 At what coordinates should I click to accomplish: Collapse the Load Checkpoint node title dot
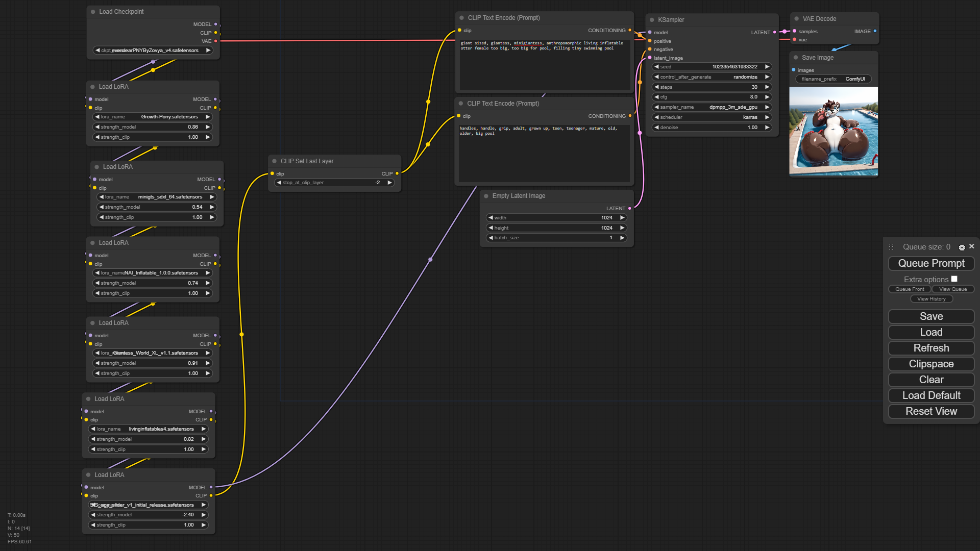(93, 12)
